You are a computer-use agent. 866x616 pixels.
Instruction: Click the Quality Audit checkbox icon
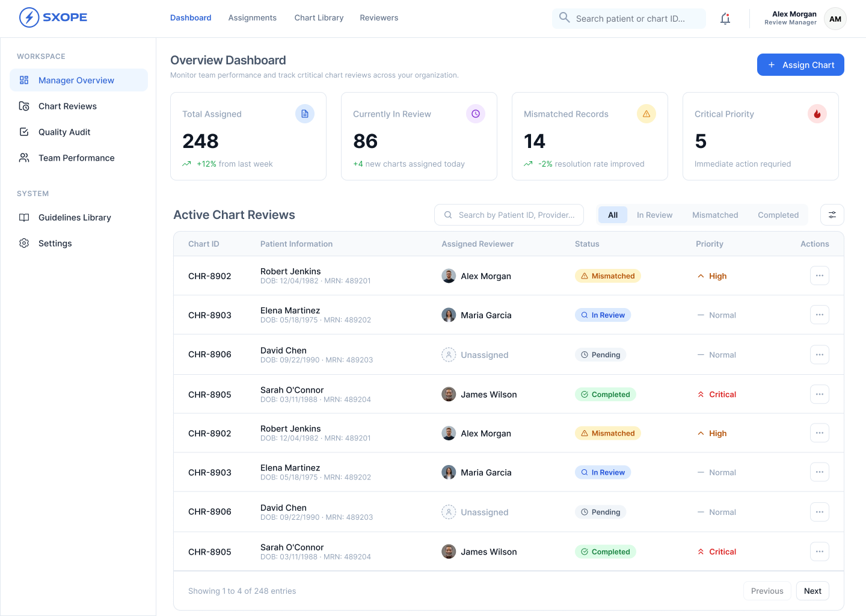coord(24,132)
